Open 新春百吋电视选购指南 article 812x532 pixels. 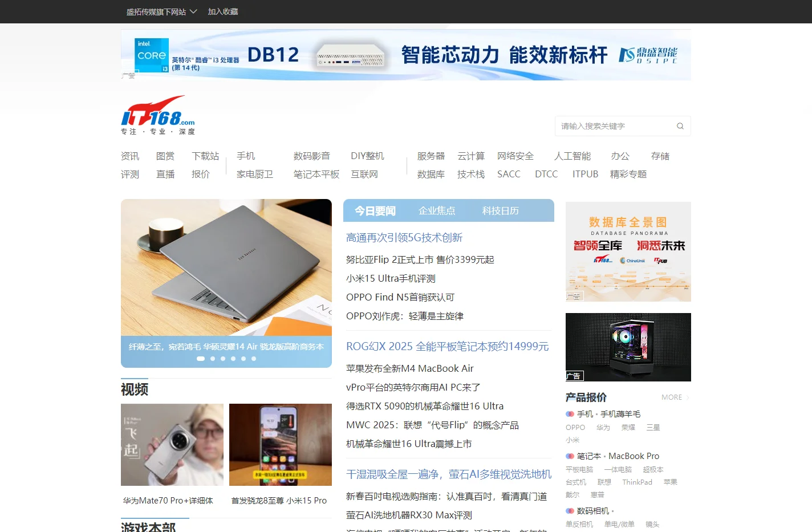(x=446, y=496)
